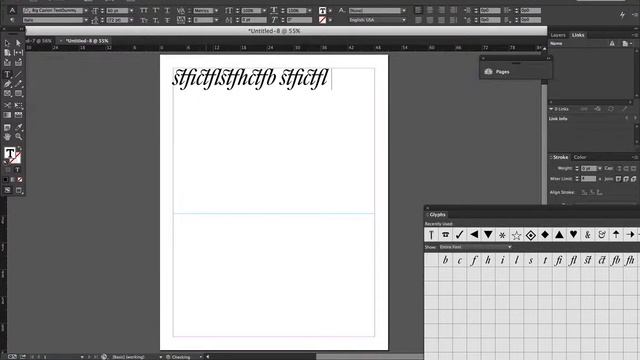640x360 pixels.
Task: Select the Rectangle Frame tool
Action: [7, 93]
